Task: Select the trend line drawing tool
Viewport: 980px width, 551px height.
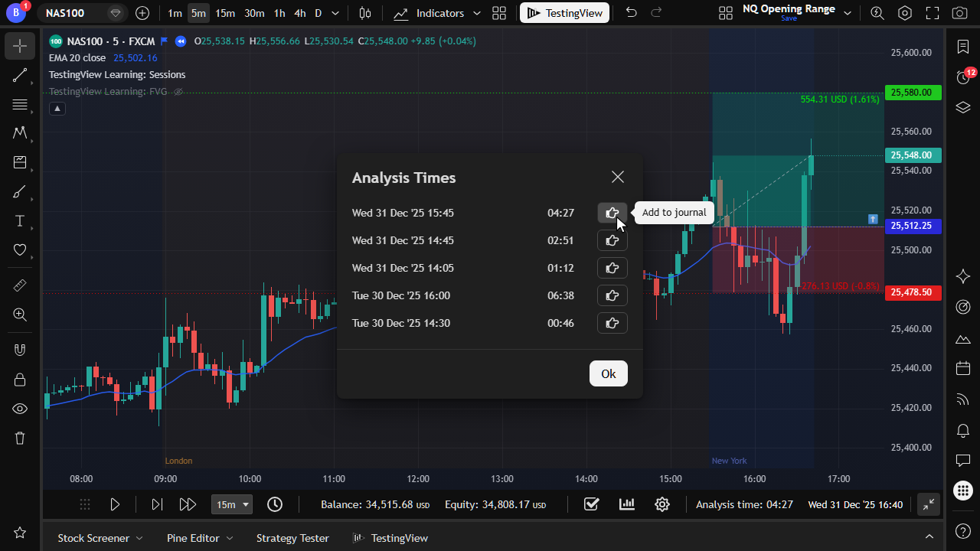Action: tap(20, 75)
